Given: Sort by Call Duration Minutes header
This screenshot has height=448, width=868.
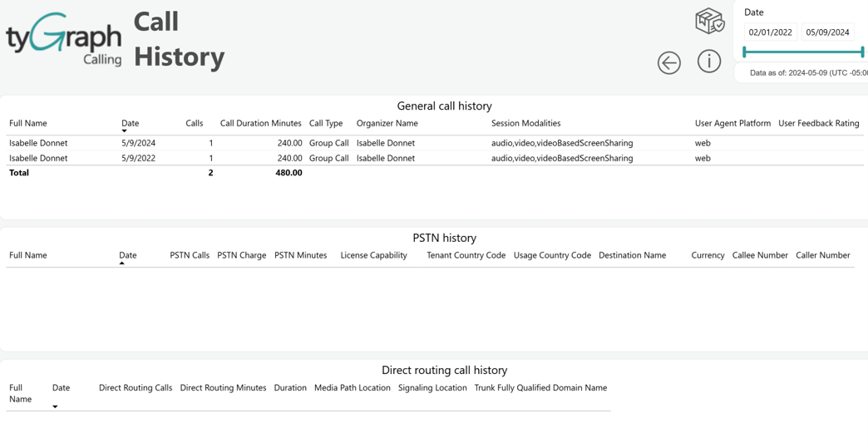Looking at the screenshot, I should point(261,123).
